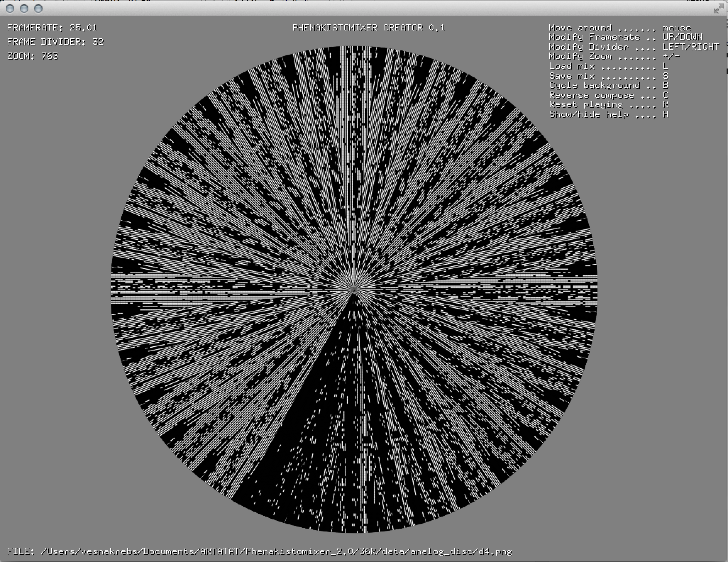Click the FILE path text at bottom
728x562 pixels.
click(260, 551)
